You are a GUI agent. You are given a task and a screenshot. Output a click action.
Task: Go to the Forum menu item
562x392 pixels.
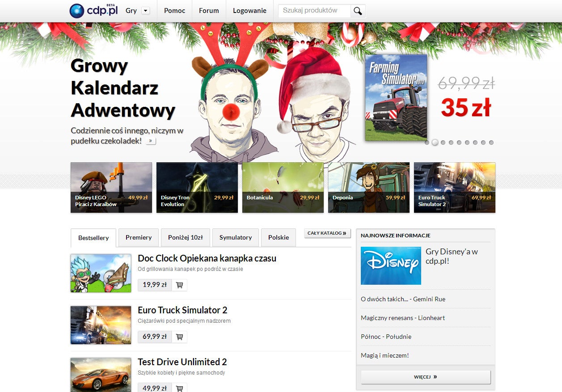point(209,11)
